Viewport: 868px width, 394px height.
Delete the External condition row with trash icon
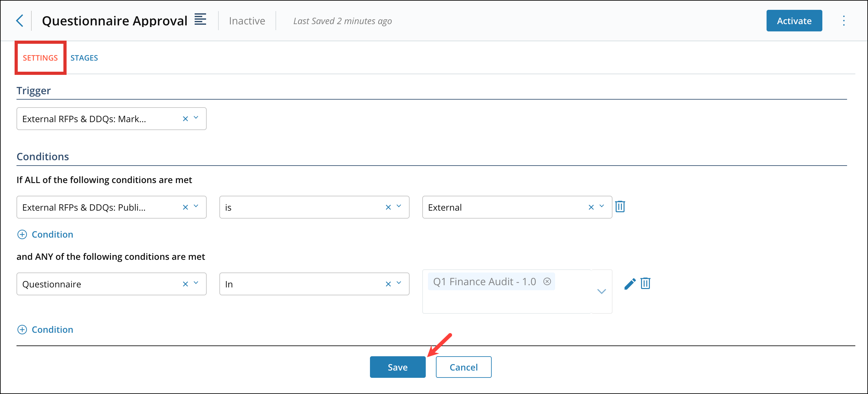point(620,206)
